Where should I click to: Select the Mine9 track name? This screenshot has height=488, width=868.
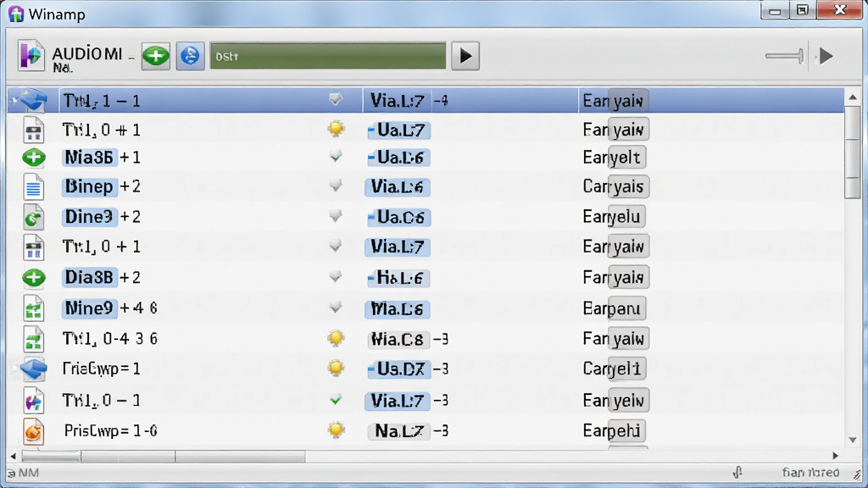[89, 308]
